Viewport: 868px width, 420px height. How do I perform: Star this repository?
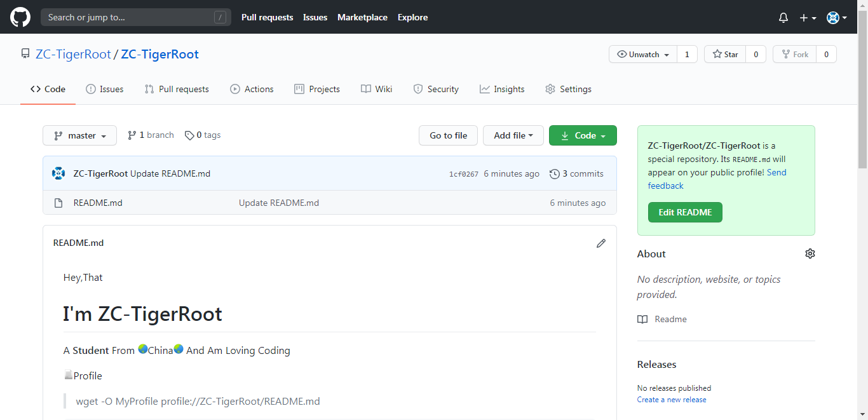coord(725,55)
